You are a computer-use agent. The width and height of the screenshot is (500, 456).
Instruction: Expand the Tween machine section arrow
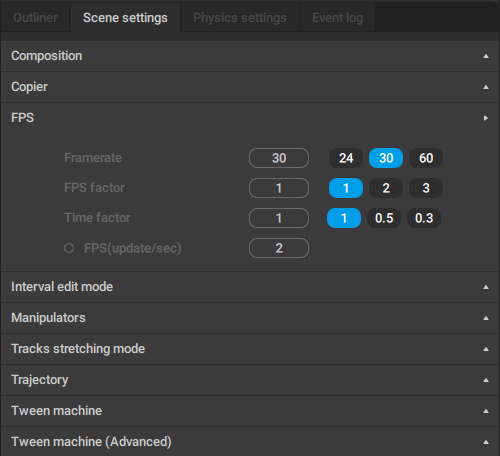point(486,411)
